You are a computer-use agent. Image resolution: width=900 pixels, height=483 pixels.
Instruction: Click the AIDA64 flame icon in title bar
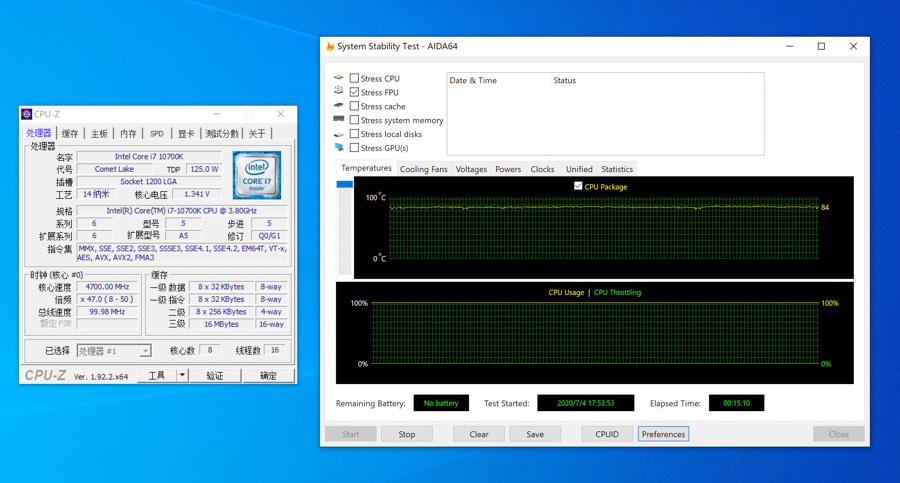pos(330,47)
